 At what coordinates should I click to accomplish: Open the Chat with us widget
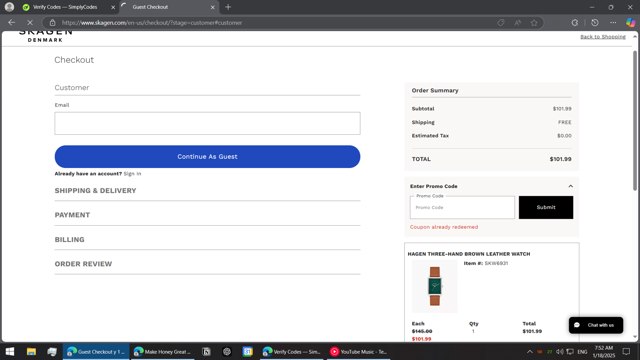pos(596,325)
